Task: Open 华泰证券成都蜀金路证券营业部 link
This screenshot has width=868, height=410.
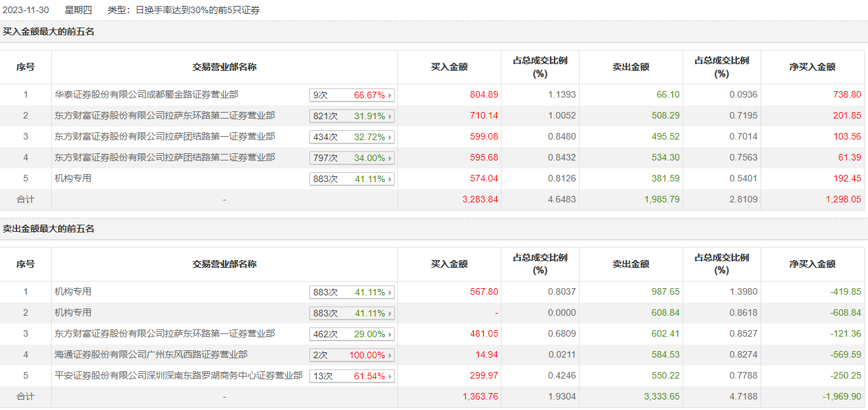Action: (146, 95)
